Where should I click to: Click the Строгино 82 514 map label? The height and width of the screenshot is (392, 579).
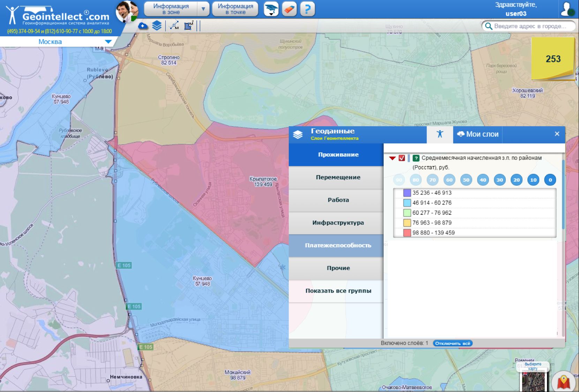tap(169, 60)
